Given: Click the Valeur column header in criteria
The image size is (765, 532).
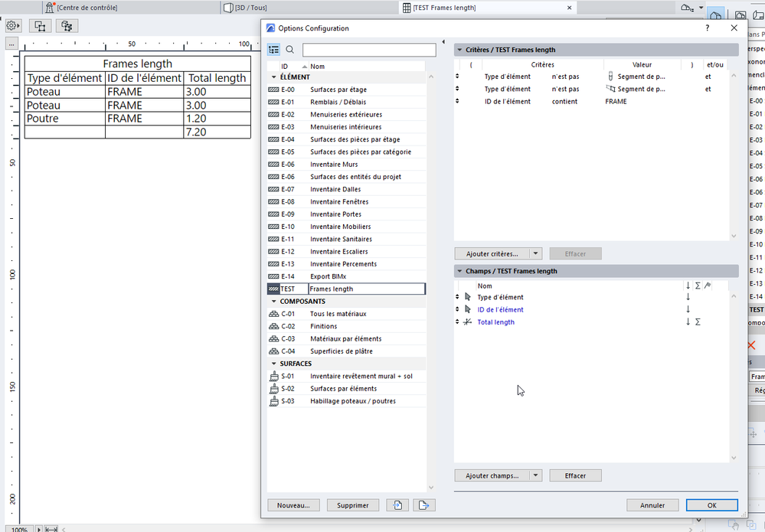Looking at the screenshot, I should click(x=642, y=64).
